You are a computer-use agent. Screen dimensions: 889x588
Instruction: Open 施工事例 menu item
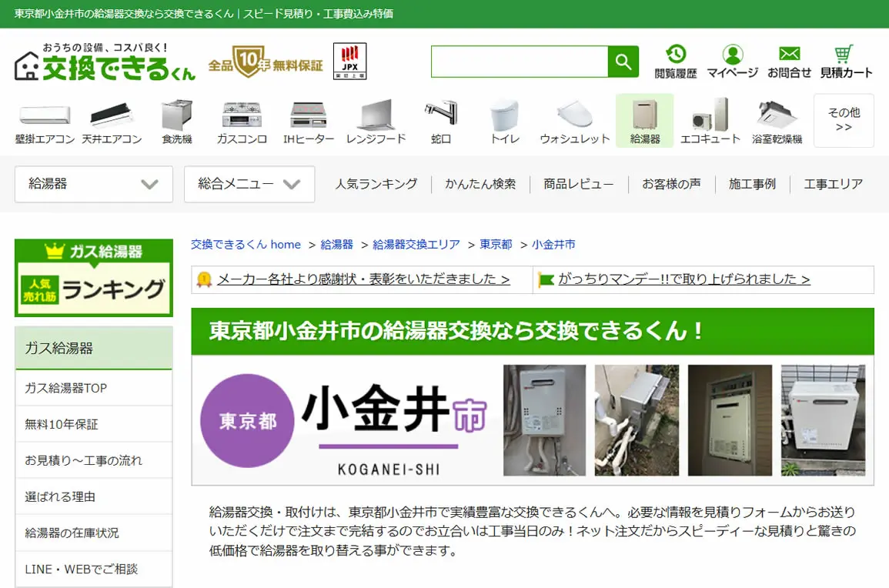752,184
